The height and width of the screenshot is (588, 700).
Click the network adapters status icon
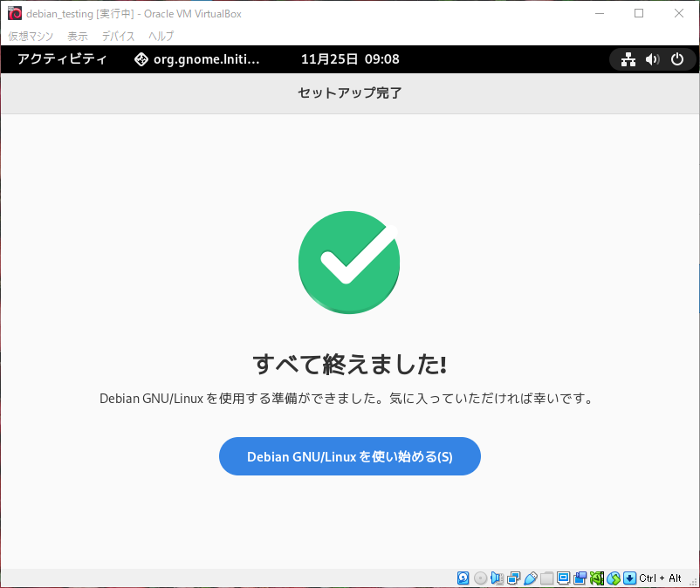[514, 578]
